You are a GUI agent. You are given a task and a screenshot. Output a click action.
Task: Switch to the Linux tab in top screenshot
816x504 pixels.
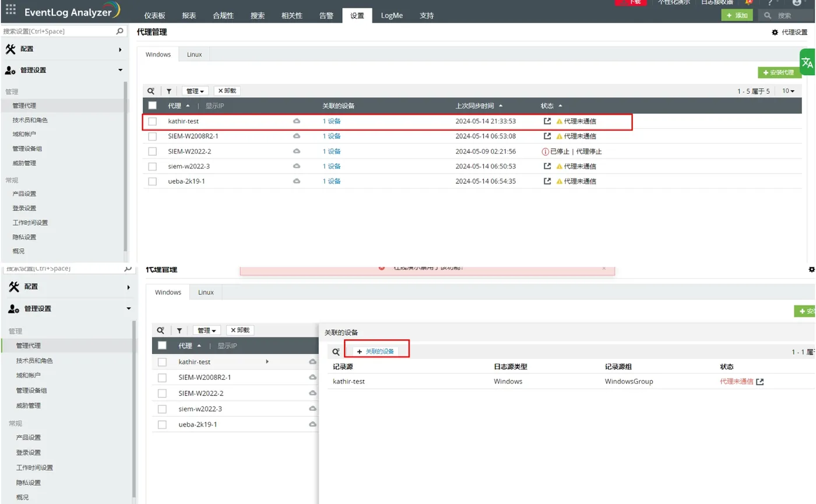[194, 55]
